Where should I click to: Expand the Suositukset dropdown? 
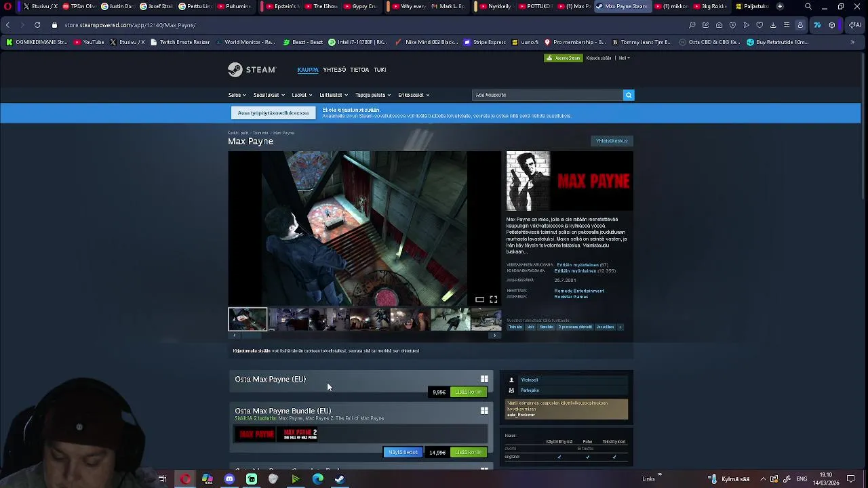click(x=269, y=95)
